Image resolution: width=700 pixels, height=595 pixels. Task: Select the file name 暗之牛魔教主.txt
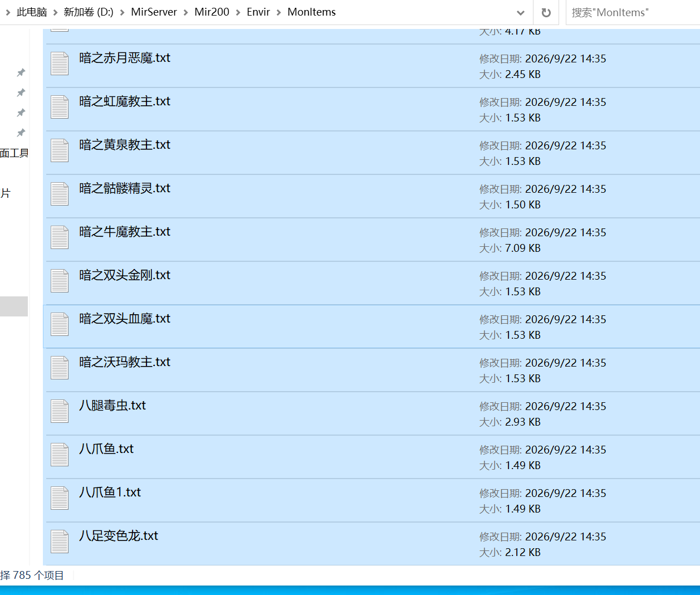(125, 232)
